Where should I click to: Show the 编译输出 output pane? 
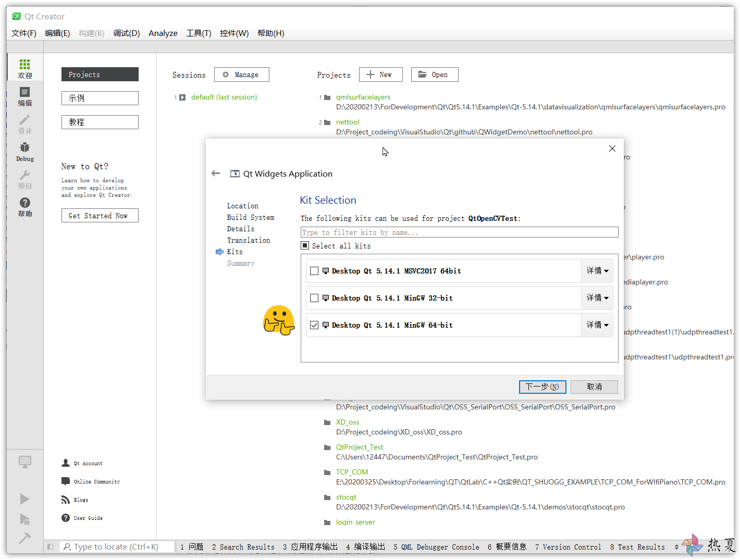(366, 546)
